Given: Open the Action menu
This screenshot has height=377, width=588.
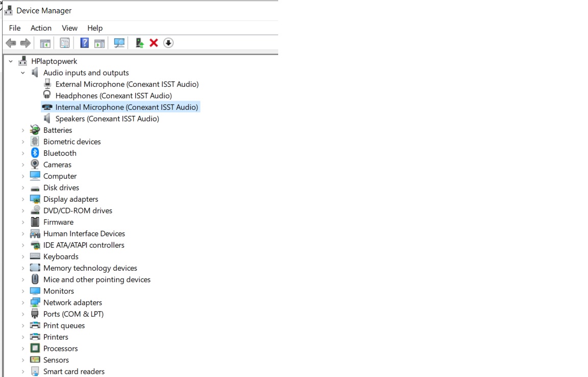Looking at the screenshot, I should (41, 28).
